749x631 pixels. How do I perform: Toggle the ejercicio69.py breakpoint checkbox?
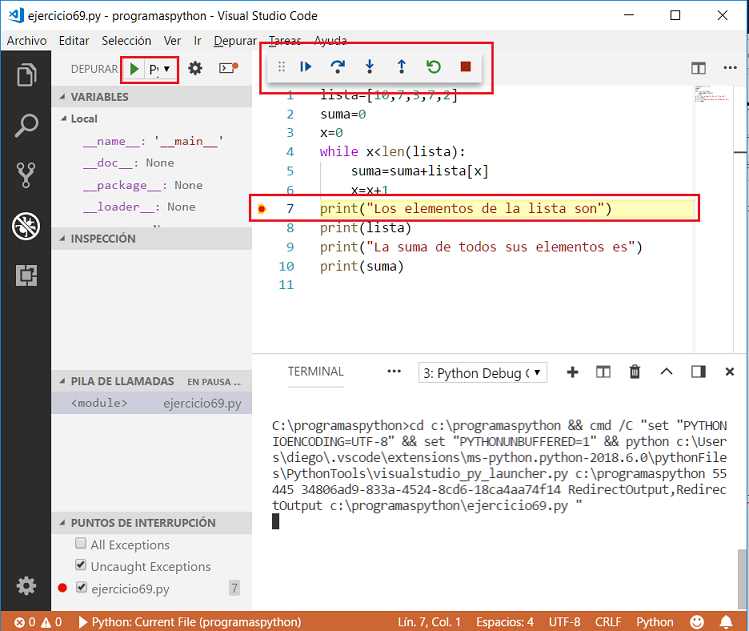click(82, 587)
